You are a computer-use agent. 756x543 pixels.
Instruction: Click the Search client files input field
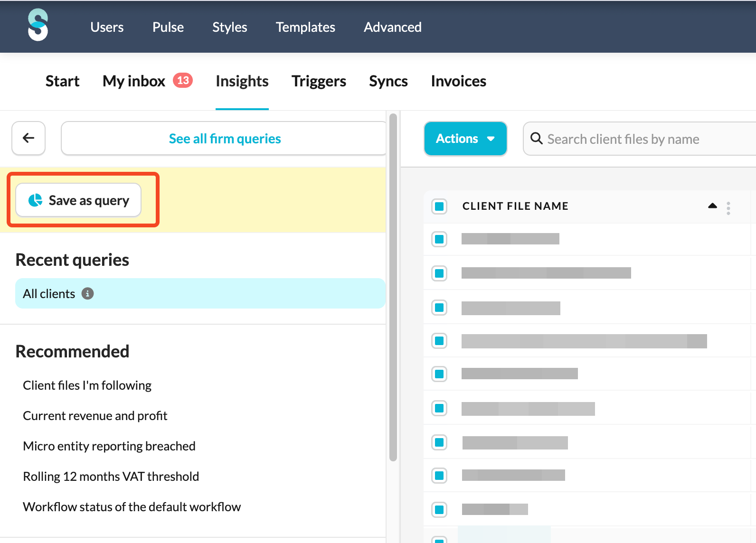[639, 139]
